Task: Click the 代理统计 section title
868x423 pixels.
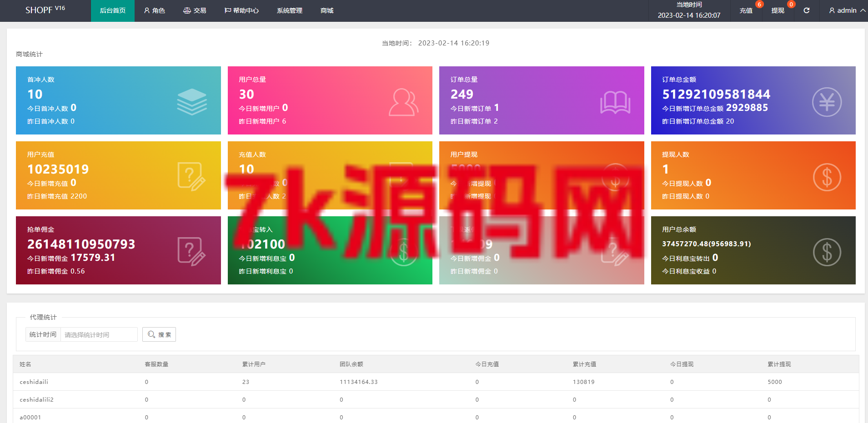Action: click(43, 317)
